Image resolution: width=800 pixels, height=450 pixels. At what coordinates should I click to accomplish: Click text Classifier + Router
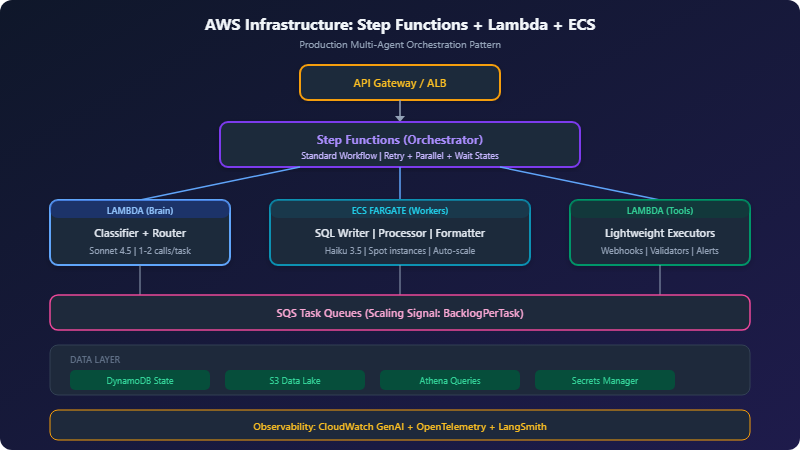[140, 233]
